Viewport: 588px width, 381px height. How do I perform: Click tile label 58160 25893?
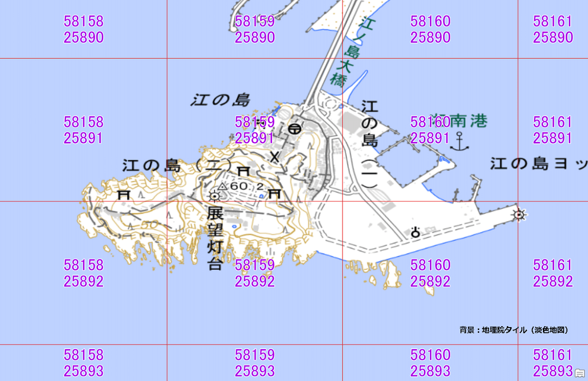(x=430, y=362)
